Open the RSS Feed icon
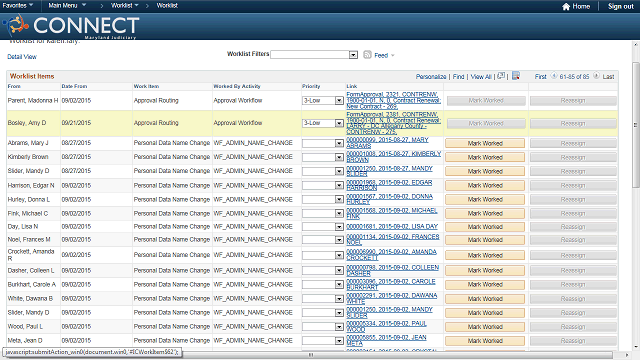 367,55
